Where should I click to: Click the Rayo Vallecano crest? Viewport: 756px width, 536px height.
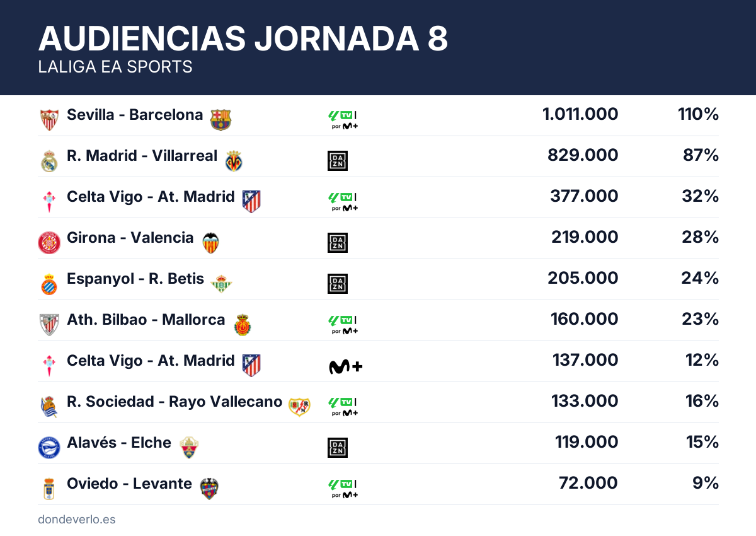(x=299, y=407)
